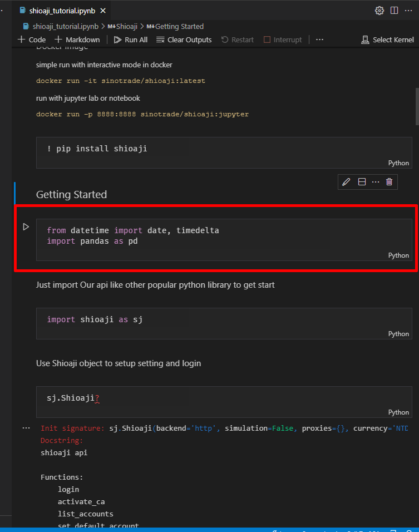This screenshot has height=532, width=419.
Task: Open Select Kernel picker
Action: tap(387, 40)
